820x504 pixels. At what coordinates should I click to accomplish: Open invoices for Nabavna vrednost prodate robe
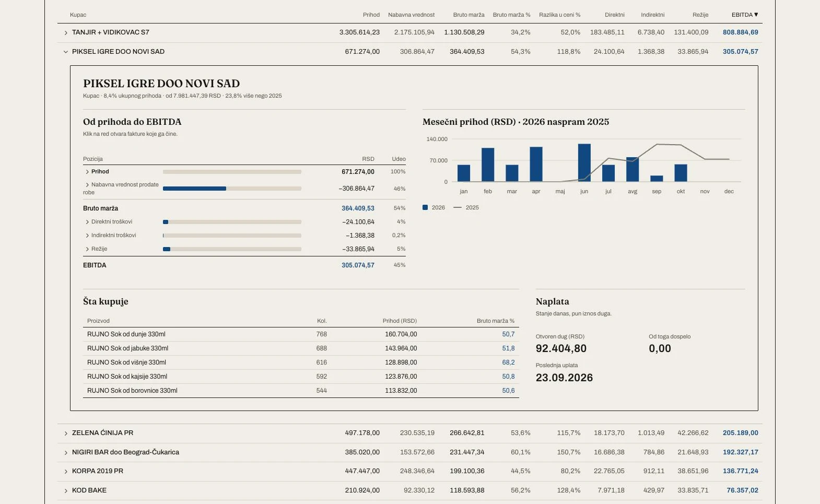244,189
